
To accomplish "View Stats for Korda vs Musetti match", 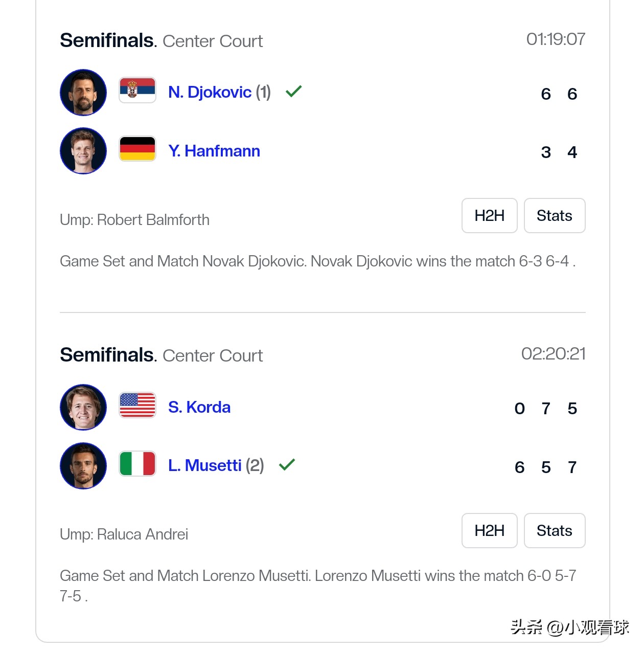I will (554, 530).
